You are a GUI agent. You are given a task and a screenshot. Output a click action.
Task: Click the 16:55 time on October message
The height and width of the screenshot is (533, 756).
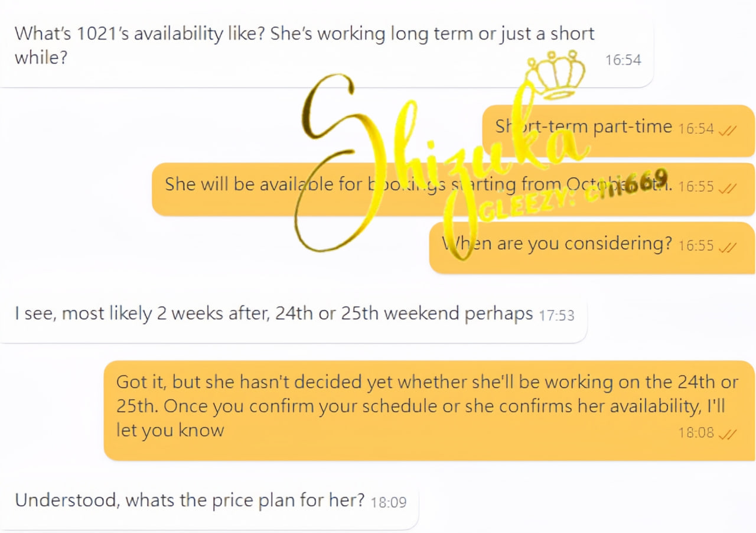pyautogui.click(x=696, y=187)
